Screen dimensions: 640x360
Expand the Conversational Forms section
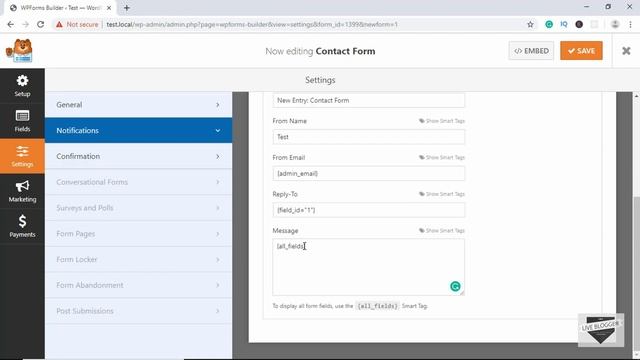tap(138, 182)
